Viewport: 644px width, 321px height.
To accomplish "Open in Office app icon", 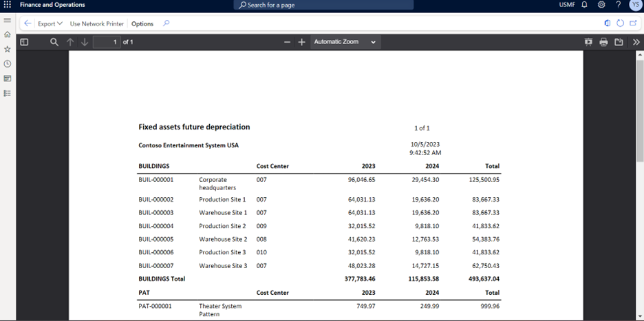I will click(608, 23).
